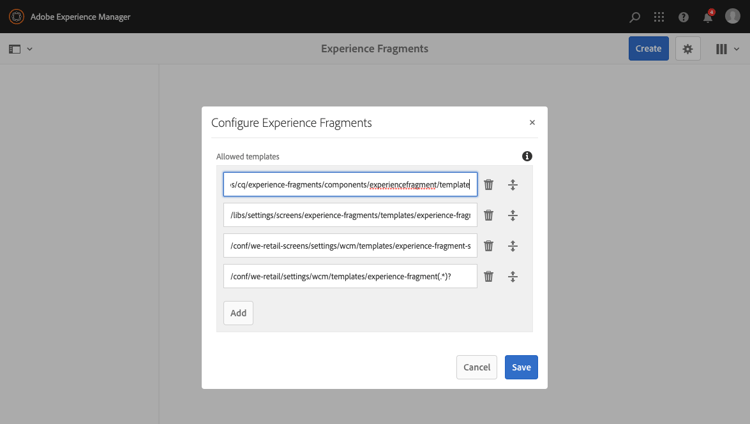The width and height of the screenshot is (750, 424).
Task: Open the notifications bell icon
Action: tap(708, 17)
